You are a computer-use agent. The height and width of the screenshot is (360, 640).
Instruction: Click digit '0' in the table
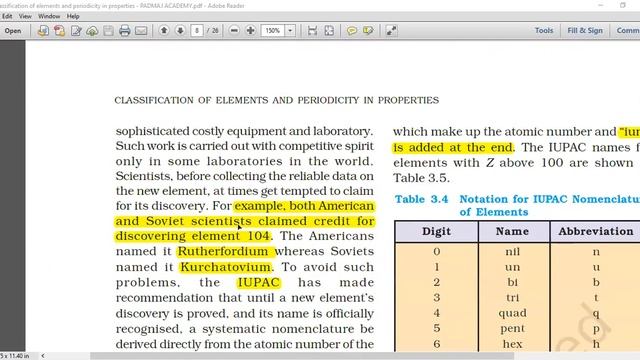[436, 251]
